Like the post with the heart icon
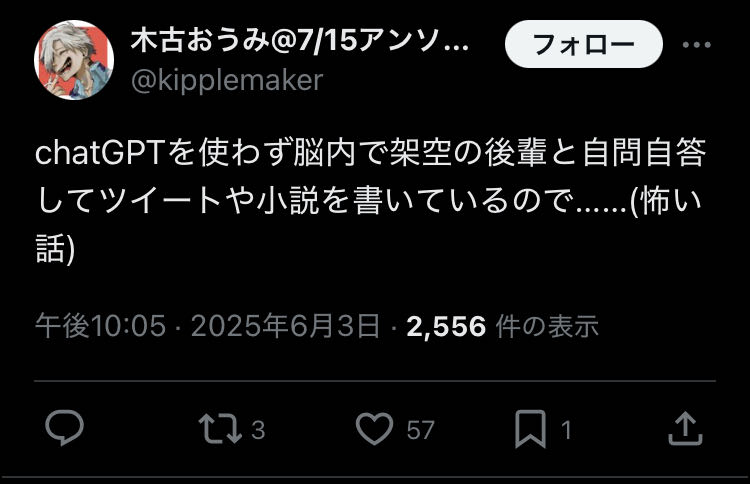 375,429
